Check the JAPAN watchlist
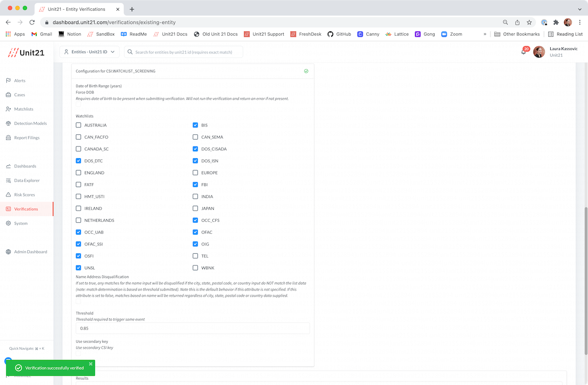The image size is (588, 385). pos(196,208)
